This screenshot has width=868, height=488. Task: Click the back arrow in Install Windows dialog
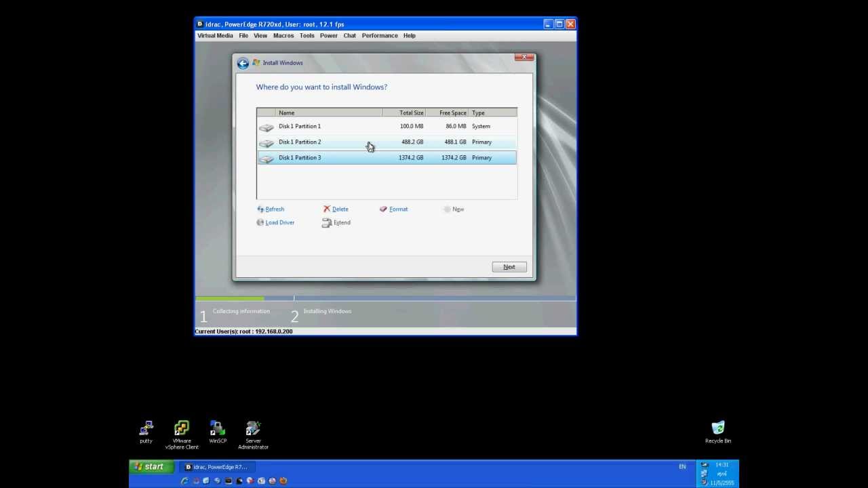(243, 63)
